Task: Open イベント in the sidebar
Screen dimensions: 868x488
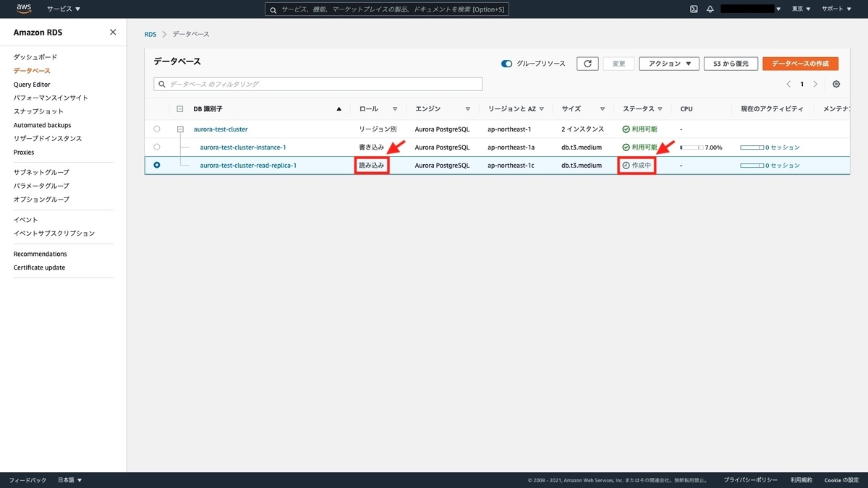Action: [x=25, y=220]
